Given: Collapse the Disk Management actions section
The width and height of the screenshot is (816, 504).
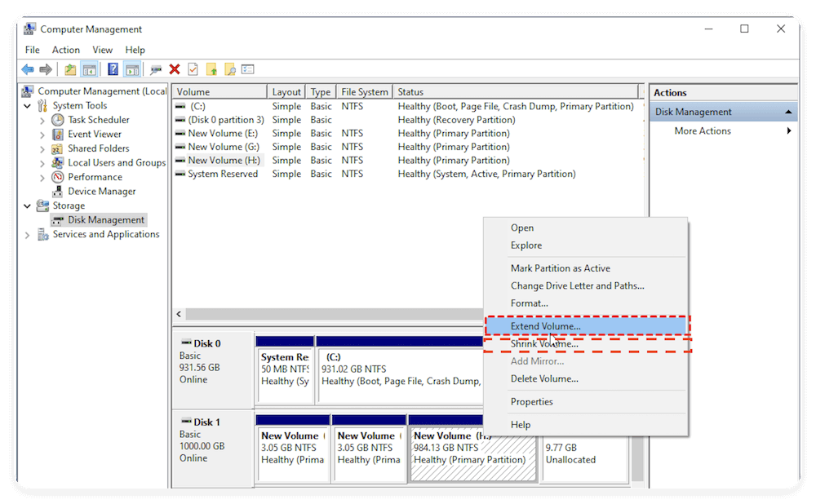Looking at the screenshot, I should point(788,111).
